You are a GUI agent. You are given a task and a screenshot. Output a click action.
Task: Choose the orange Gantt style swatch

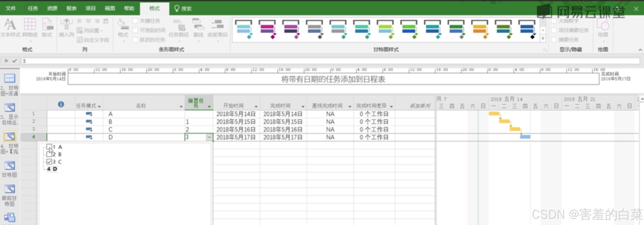click(480, 29)
